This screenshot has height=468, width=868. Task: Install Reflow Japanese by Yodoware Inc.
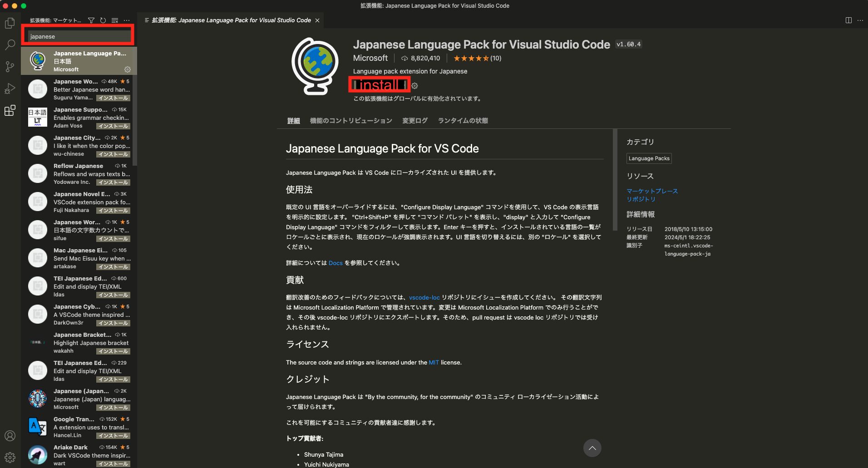[113, 182]
